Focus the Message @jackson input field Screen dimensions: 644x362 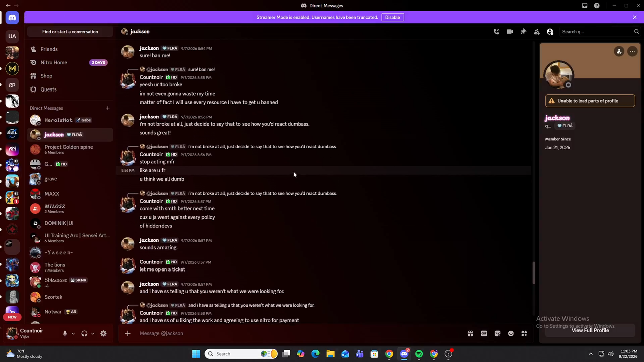(x=297, y=333)
